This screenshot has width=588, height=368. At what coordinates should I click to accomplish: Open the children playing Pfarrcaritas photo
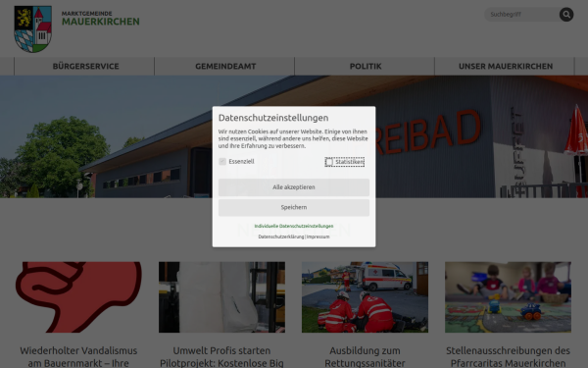[x=508, y=297]
